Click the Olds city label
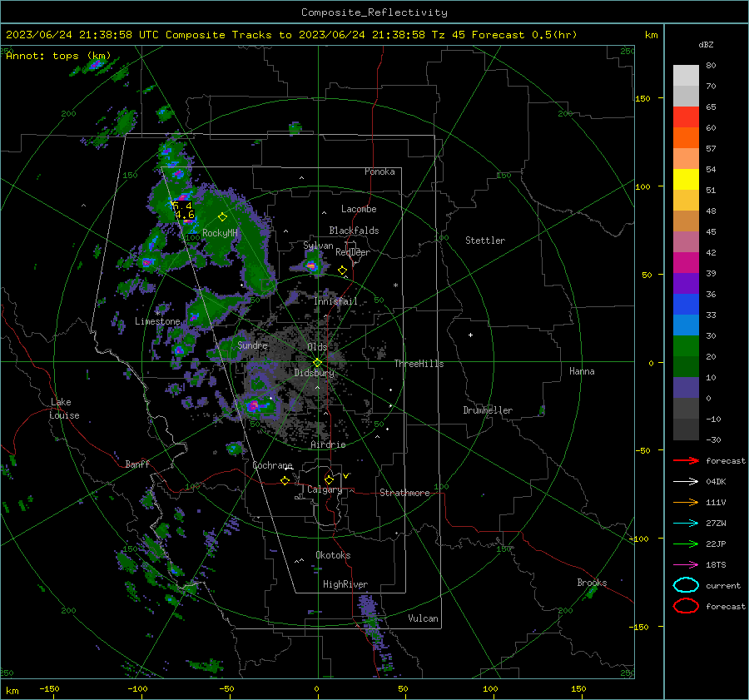749x700 pixels. coord(317,347)
